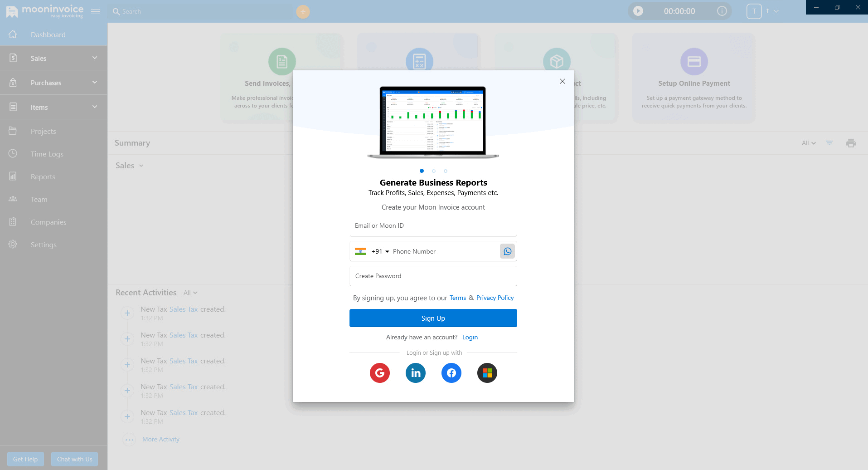
Task: Open Recent Activities All dropdown
Action: (x=190, y=293)
